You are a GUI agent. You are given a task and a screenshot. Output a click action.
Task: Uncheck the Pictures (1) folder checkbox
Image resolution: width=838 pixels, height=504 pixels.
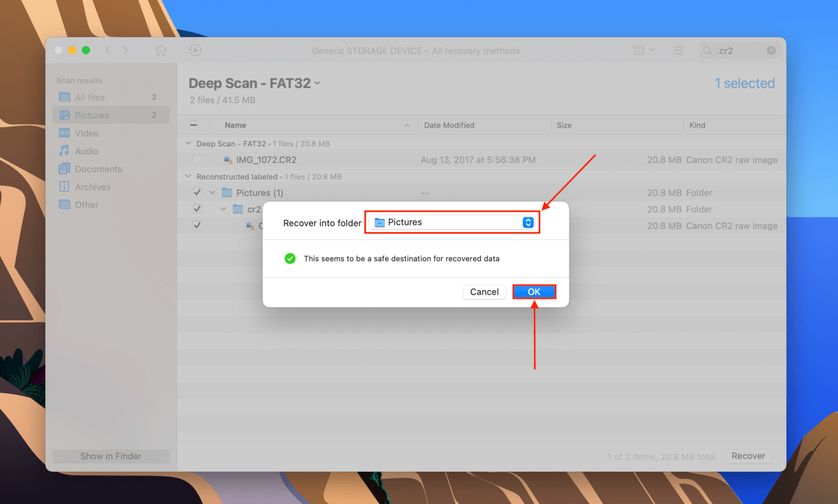pyautogui.click(x=197, y=193)
